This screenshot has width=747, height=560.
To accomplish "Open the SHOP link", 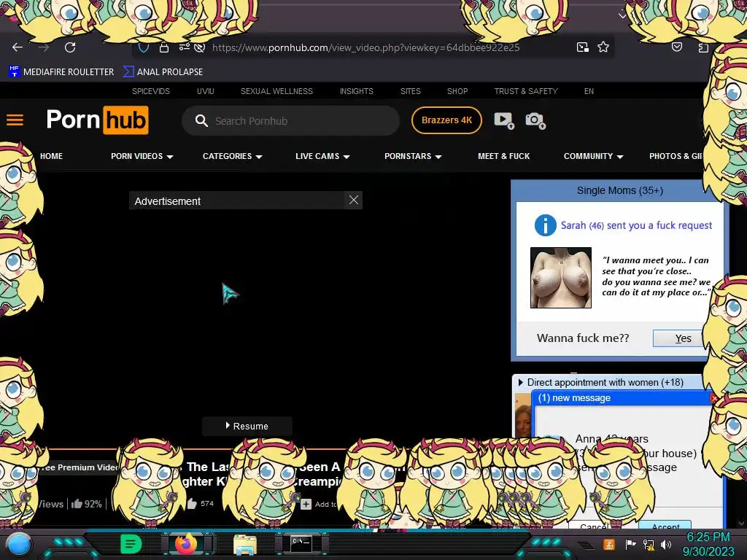I will (457, 91).
